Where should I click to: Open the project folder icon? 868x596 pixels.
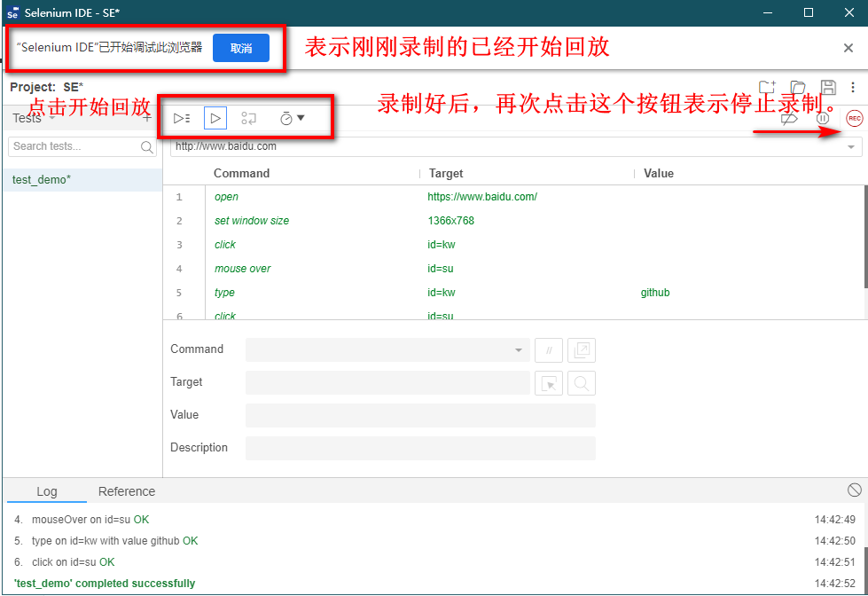coord(798,87)
